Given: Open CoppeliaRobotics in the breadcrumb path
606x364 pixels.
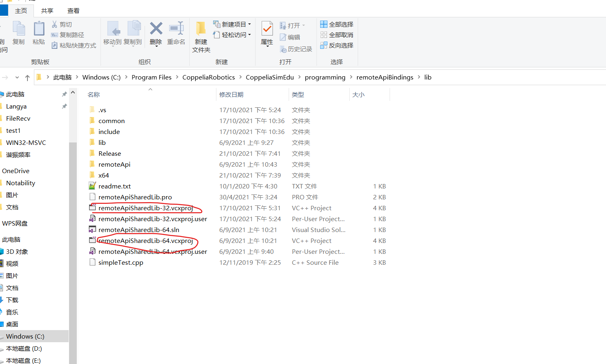Looking at the screenshot, I should click(209, 77).
